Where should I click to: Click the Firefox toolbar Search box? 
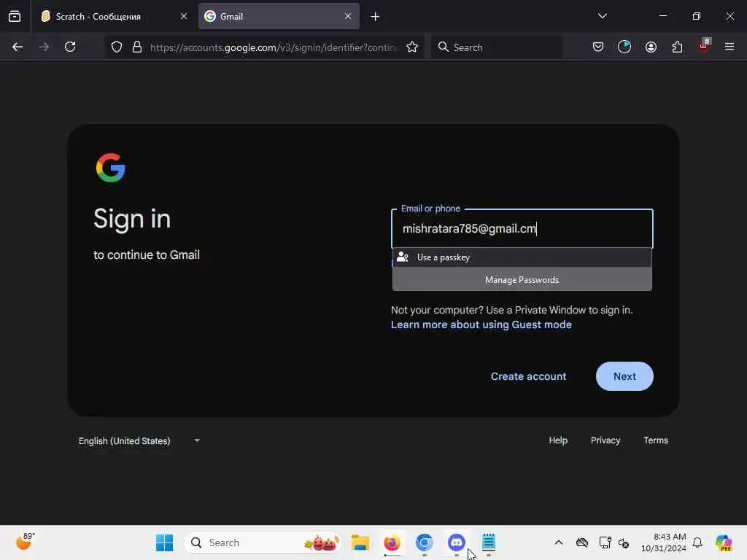[497, 47]
